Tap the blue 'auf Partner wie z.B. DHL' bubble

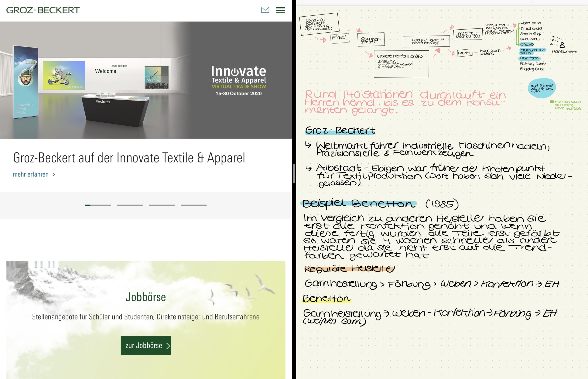(542, 88)
